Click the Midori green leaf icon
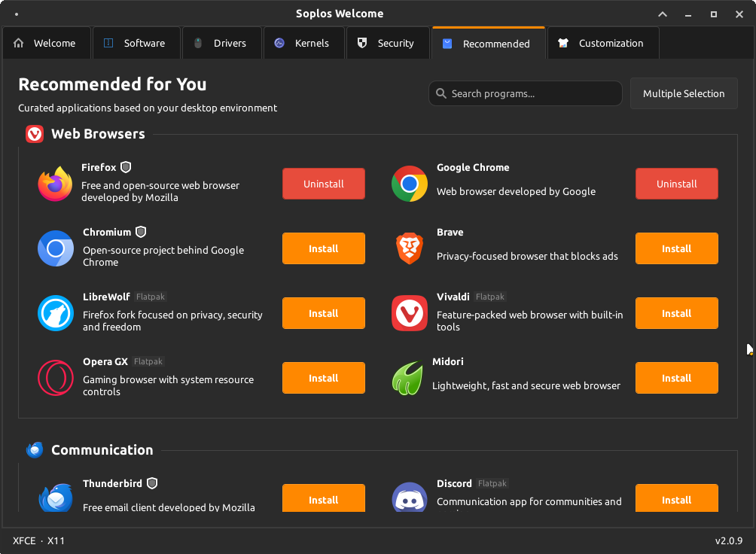This screenshot has height=554, width=756. [408, 378]
